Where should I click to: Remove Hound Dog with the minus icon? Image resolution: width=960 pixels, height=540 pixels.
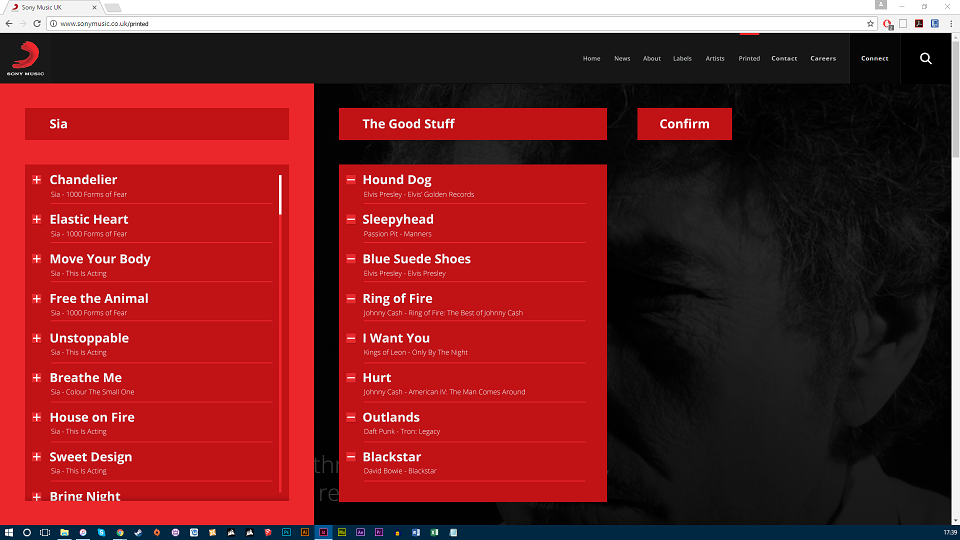tap(351, 179)
